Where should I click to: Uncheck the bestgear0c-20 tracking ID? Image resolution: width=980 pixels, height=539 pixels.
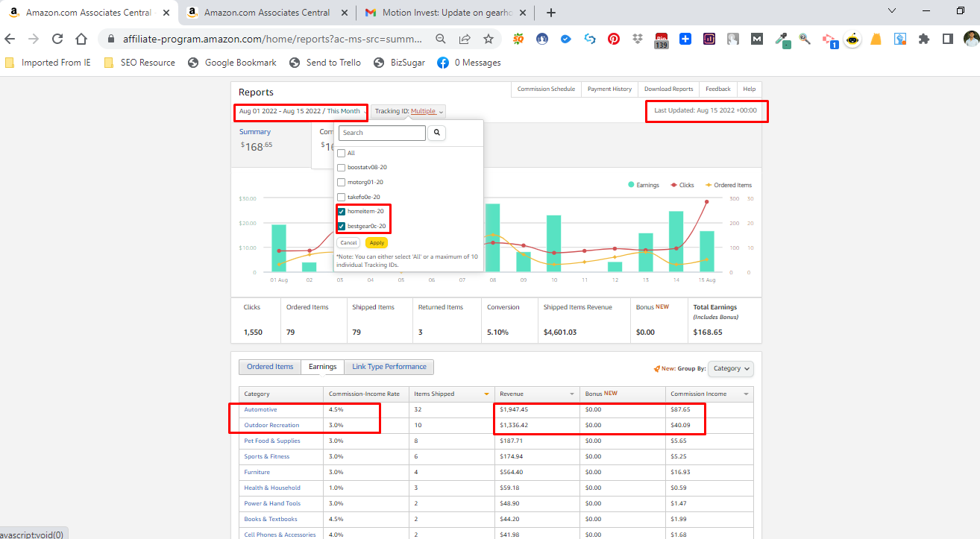tap(342, 226)
